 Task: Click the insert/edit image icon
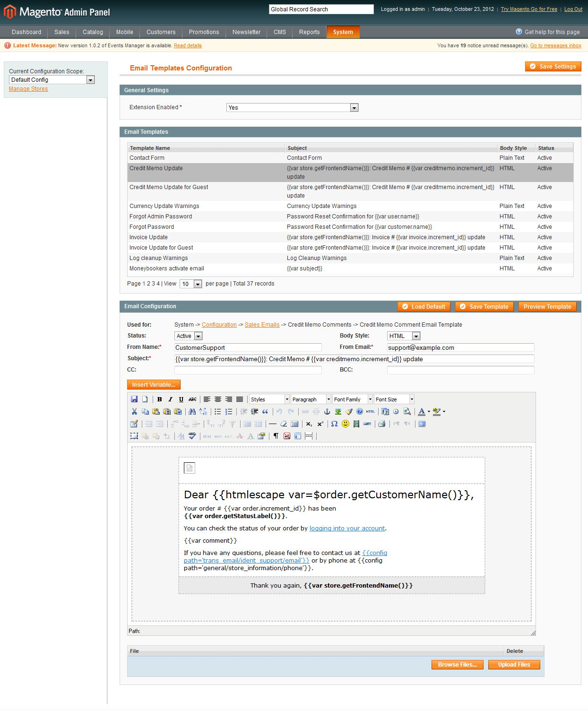tap(338, 411)
